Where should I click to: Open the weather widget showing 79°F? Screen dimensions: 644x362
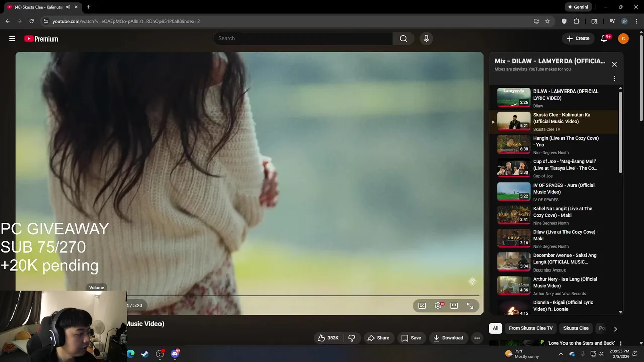pyautogui.click(x=522, y=354)
